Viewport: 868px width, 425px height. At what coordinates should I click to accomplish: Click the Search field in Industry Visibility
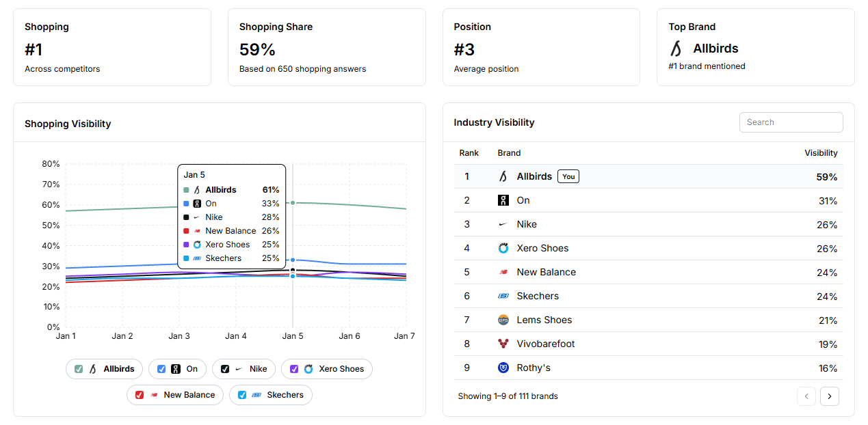(791, 122)
